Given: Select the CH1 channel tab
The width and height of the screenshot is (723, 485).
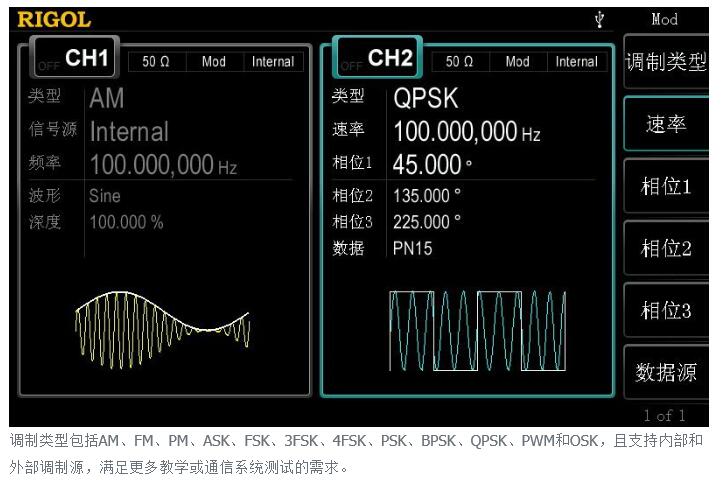Looking at the screenshot, I should click(x=86, y=59).
